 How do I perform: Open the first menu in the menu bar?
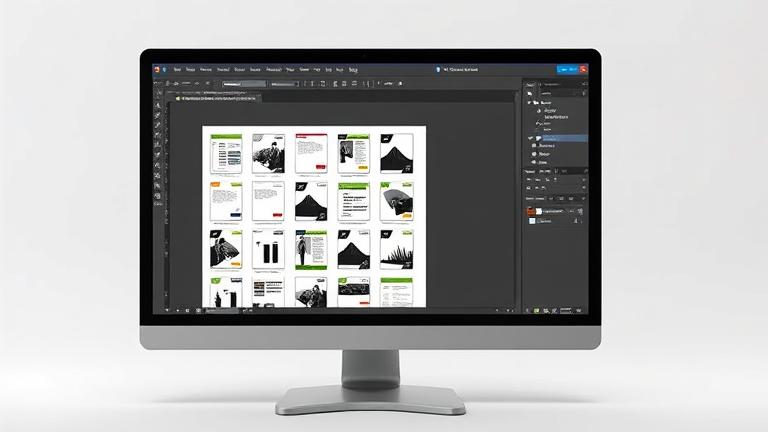point(177,70)
